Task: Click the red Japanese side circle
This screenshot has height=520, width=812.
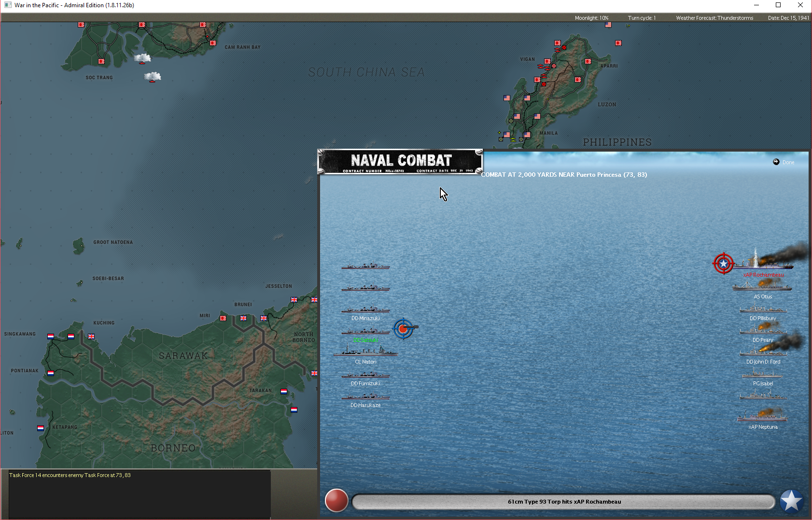Action: 336,500
